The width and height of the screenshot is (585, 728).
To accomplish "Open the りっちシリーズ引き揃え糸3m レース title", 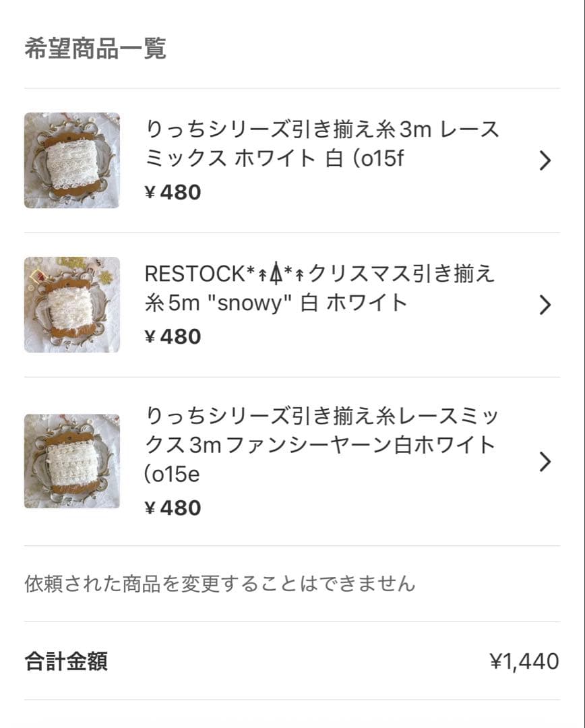I will 322,129.
